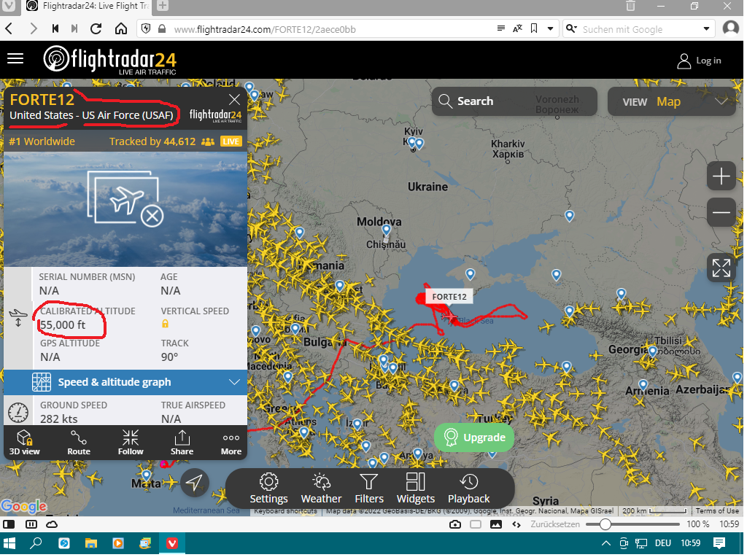Toggle fullscreen map view
The height and width of the screenshot is (560, 747).
coord(721,268)
